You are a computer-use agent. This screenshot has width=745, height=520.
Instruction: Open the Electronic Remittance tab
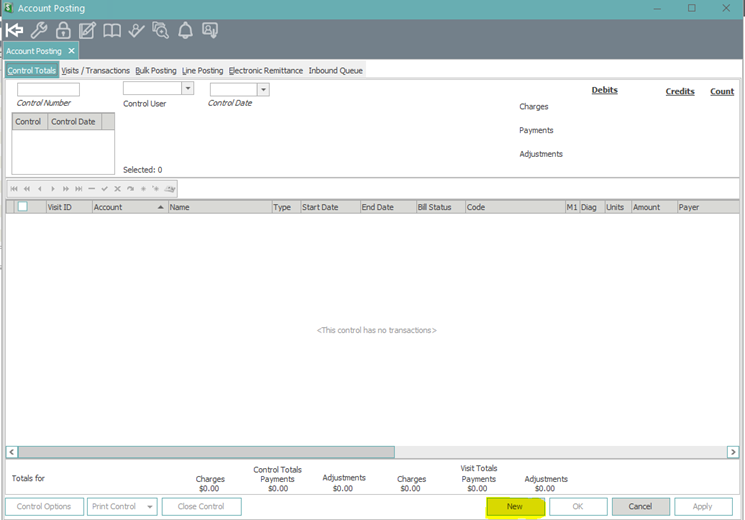pos(265,71)
